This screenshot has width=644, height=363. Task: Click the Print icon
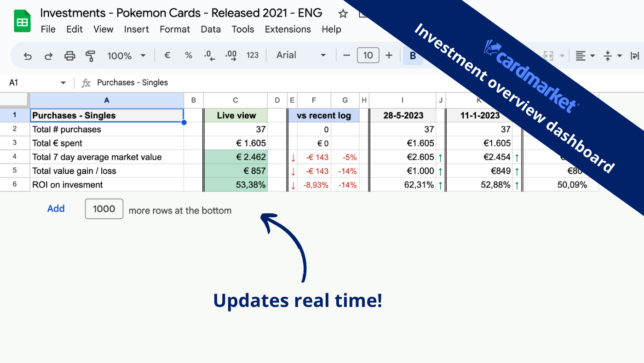[x=69, y=56]
